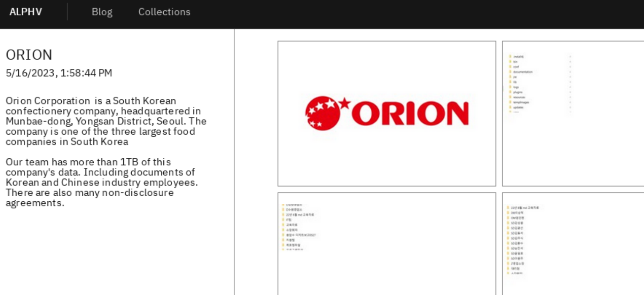Click the ORION post title heading
Image resolution: width=644 pixels, height=295 pixels.
(29, 55)
